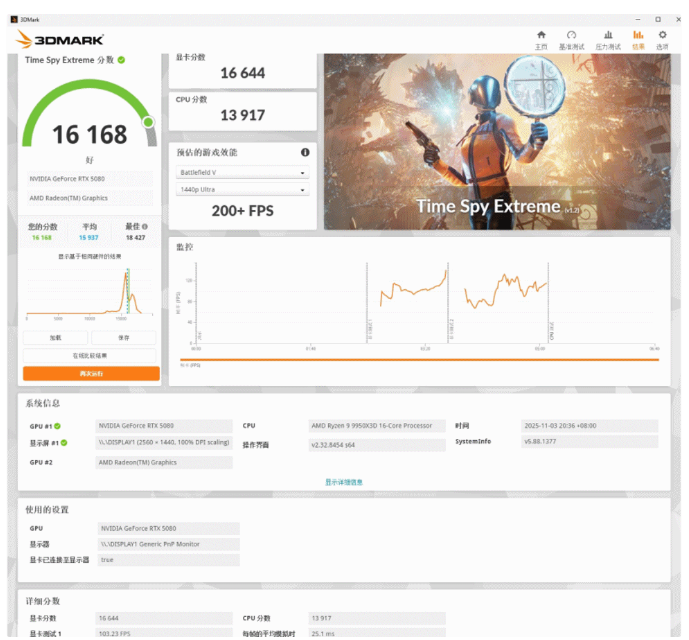Open the Battlefield V game dropdown

click(x=242, y=173)
